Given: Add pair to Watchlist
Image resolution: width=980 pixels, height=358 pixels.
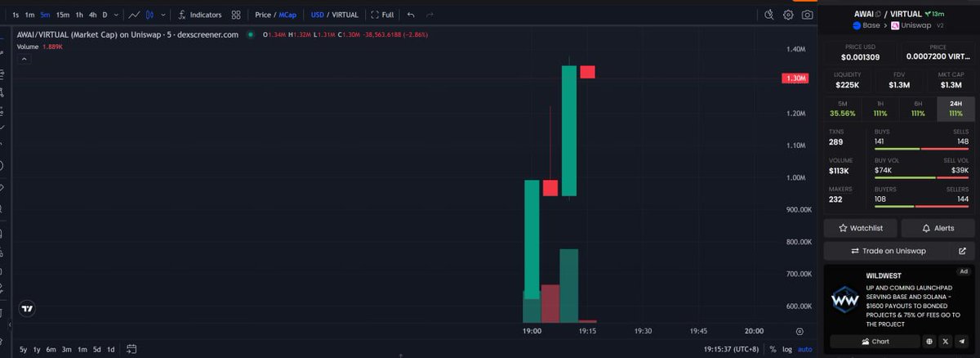Looking at the screenshot, I should tap(861, 228).
